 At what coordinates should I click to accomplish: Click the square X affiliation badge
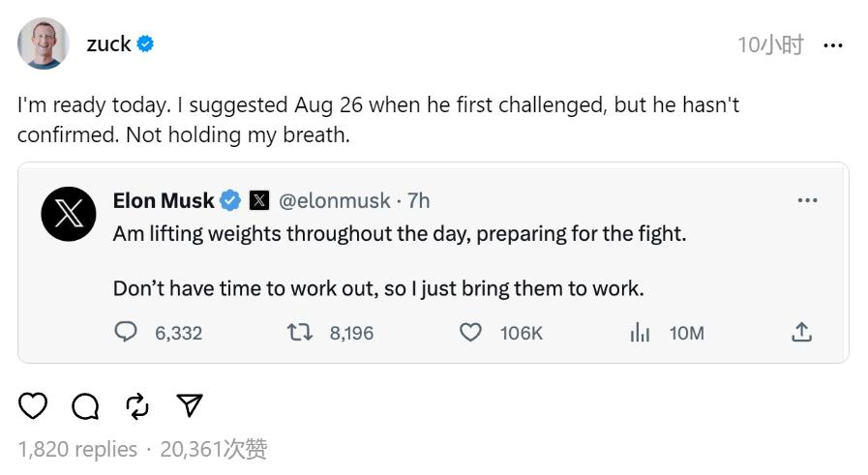tap(259, 200)
